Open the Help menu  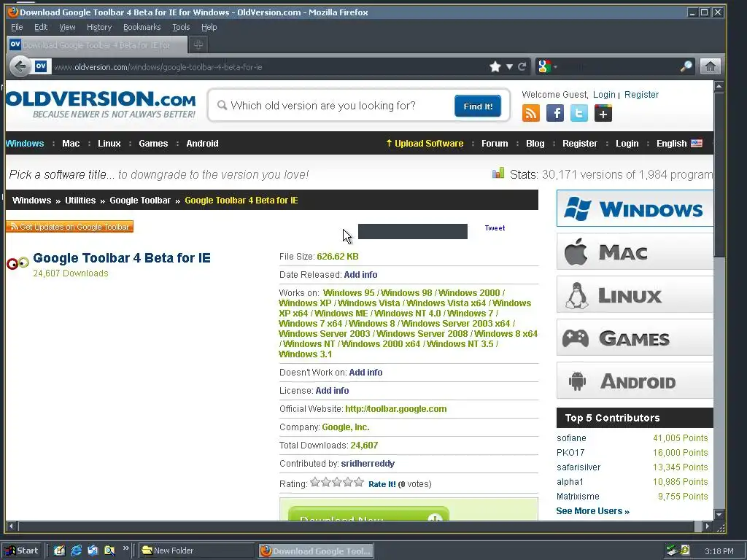click(x=209, y=27)
